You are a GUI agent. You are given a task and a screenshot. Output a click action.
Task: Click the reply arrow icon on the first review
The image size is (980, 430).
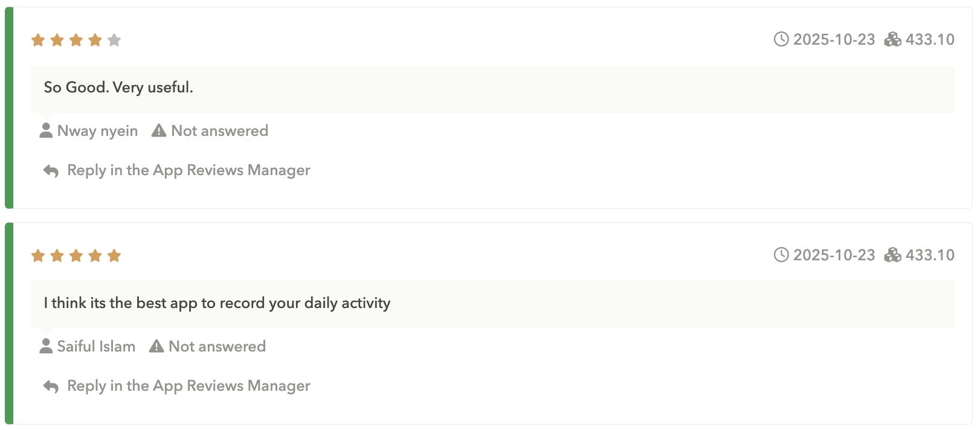50,170
